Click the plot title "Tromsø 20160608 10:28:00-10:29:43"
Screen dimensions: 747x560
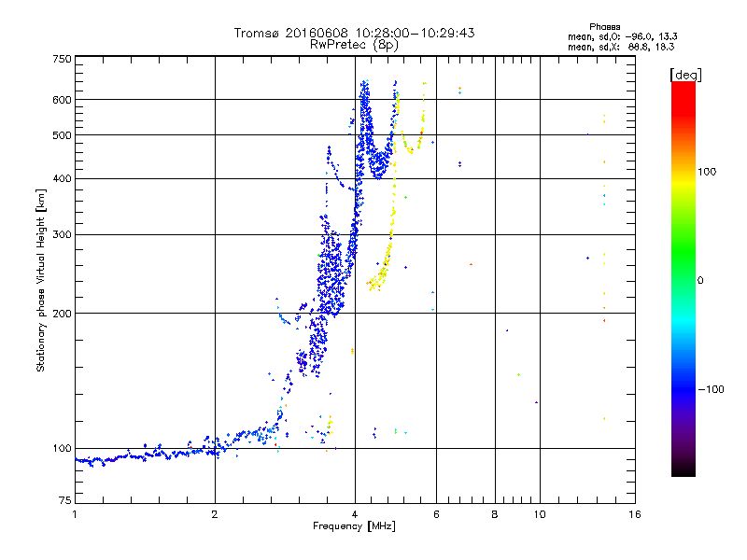354,33
